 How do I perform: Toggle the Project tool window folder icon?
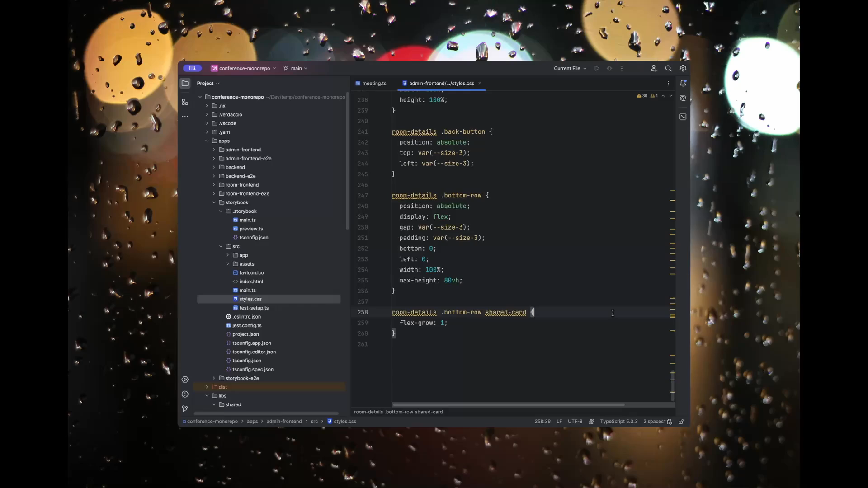[185, 83]
